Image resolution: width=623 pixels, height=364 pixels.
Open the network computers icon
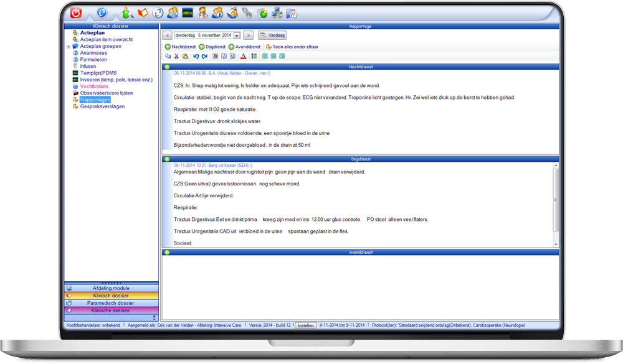click(x=277, y=13)
